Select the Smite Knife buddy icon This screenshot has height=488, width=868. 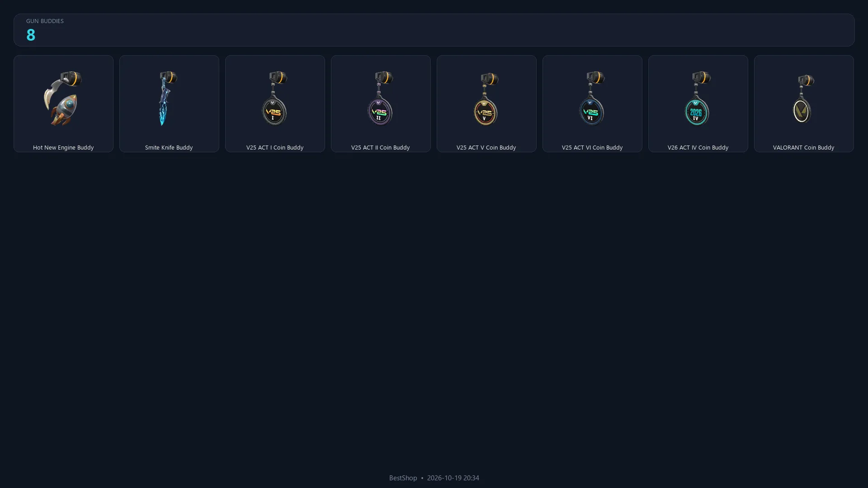click(168, 98)
